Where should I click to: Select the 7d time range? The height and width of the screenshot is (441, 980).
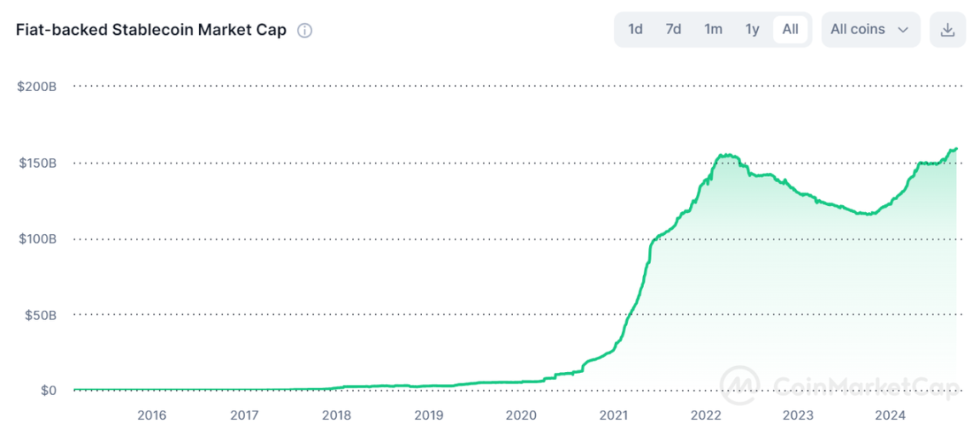[673, 30]
